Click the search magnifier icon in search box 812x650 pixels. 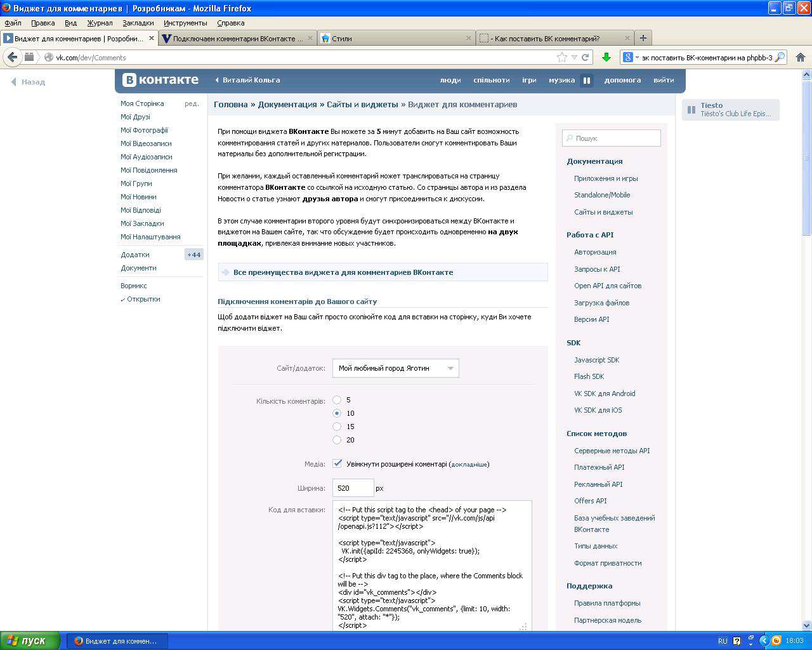click(x=780, y=57)
